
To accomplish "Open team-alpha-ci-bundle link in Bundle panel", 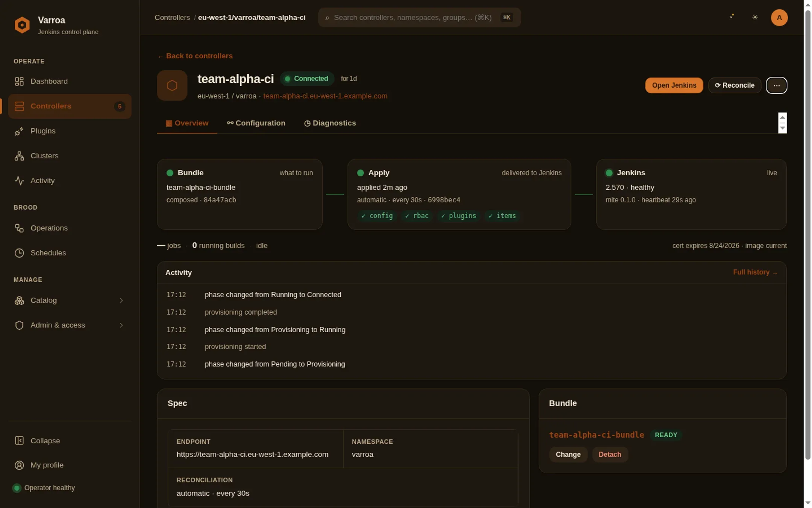I will 596,435.
